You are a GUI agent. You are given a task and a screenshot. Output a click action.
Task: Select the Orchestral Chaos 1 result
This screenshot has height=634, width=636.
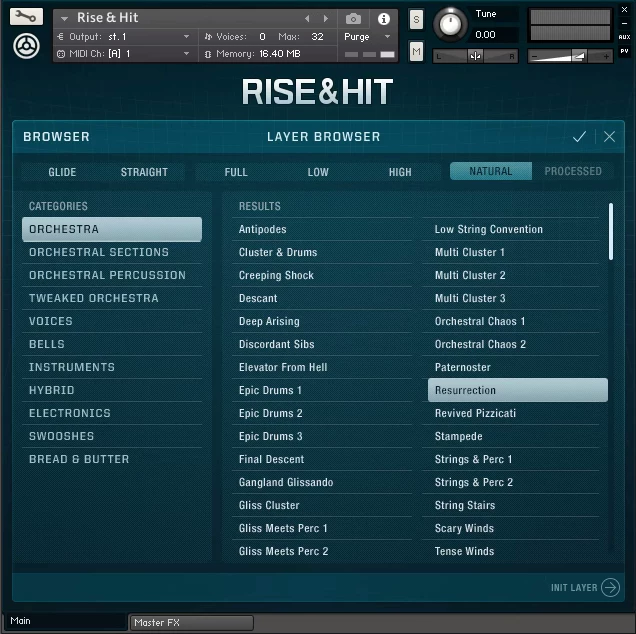pos(511,321)
